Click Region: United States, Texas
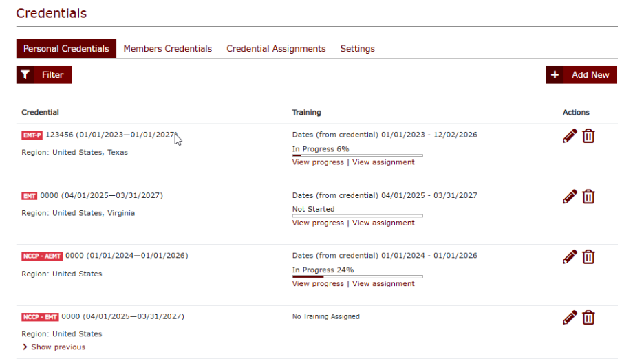The width and height of the screenshot is (644, 363). tap(74, 152)
